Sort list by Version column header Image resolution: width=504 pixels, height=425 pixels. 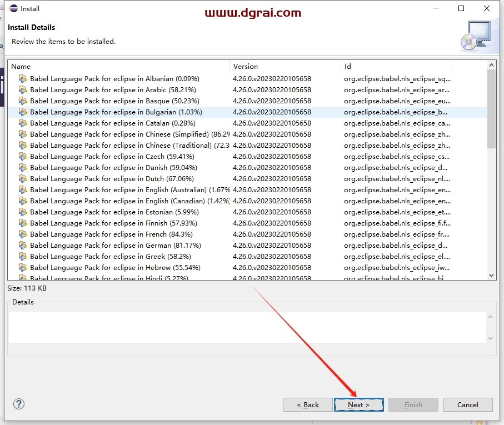[285, 67]
